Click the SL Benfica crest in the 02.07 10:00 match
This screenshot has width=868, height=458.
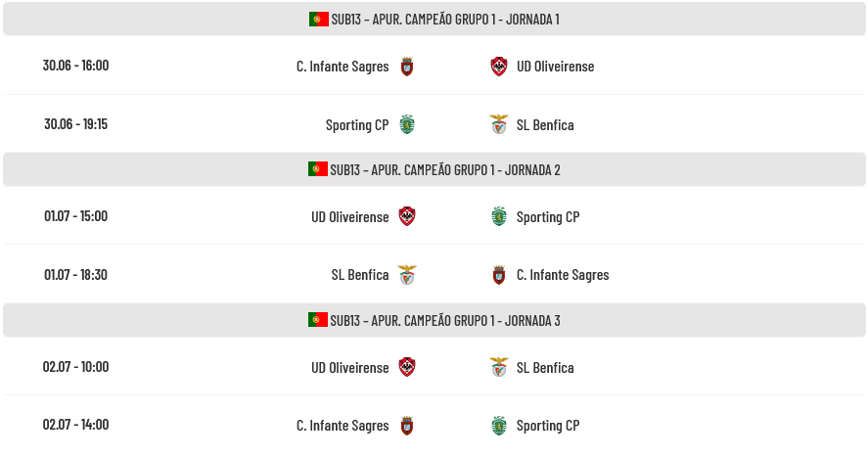tap(499, 367)
